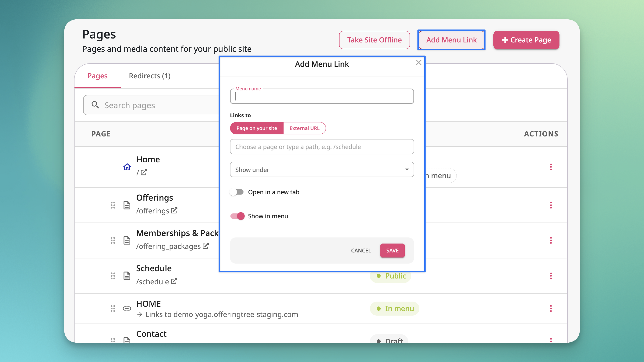Screen dimensions: 644x362
Task: Click the Search pages field
Action: [x=151, y=105]
